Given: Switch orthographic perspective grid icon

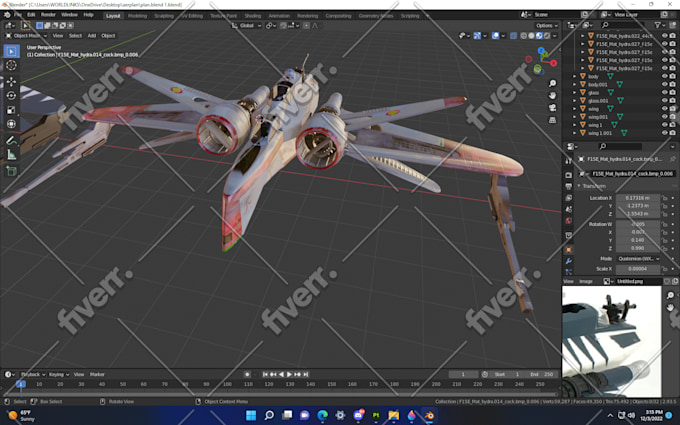Looking at the screenshot, I should pyautogui.click(x=552, y=120).
